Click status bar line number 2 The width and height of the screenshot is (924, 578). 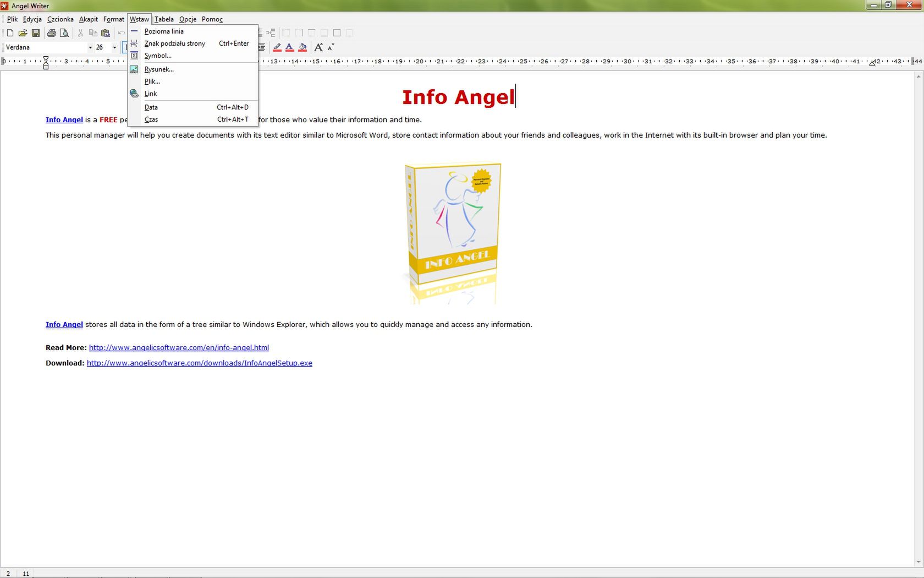8,573
